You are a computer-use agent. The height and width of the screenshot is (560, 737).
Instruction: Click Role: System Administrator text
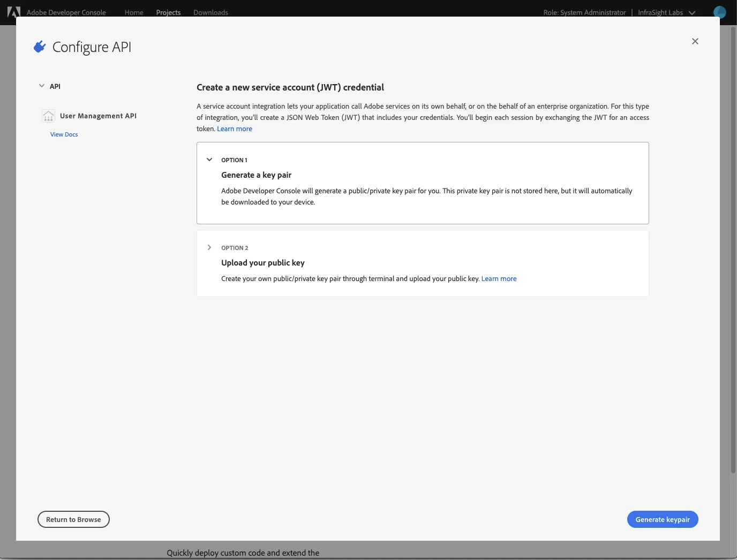pyautogui.click(x=584, y=12)
